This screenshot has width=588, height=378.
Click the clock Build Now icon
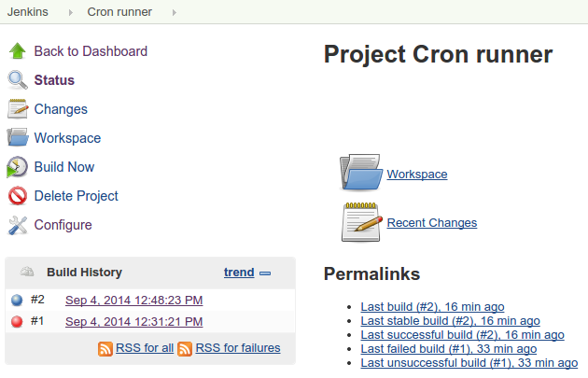tap(17, 167)
